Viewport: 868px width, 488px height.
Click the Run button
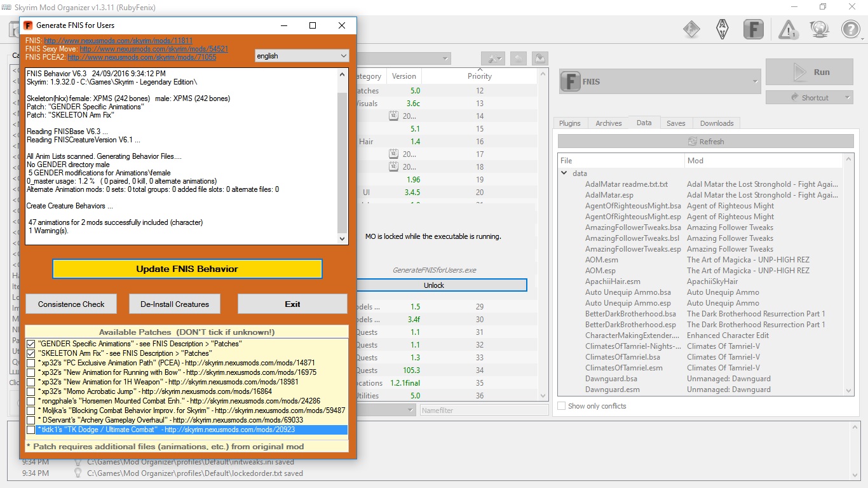[x=809, y=72]
